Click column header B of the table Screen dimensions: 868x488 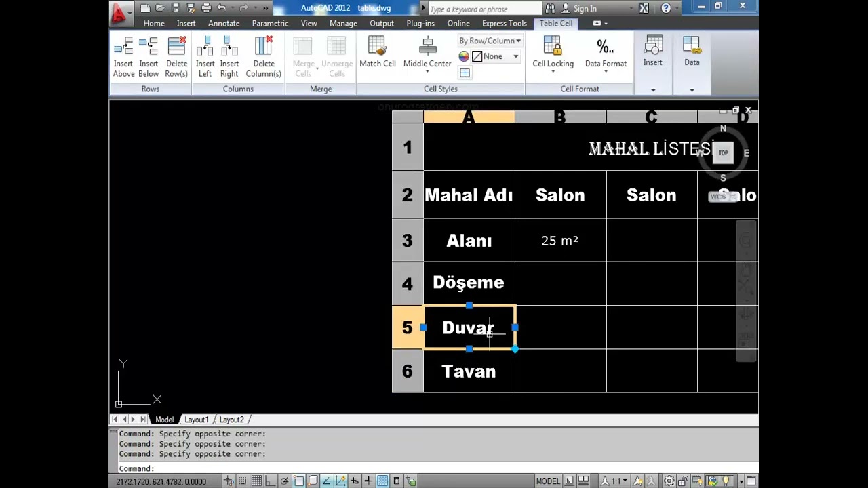pyautogui.click(x=560, y=117)
